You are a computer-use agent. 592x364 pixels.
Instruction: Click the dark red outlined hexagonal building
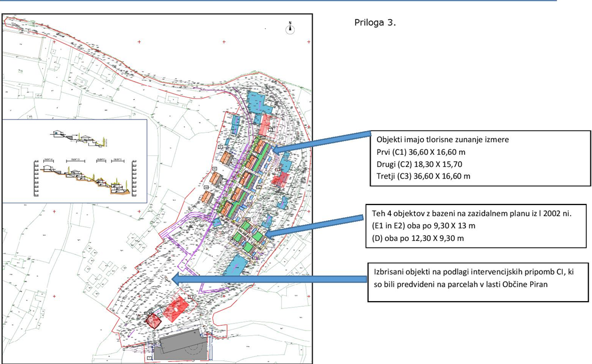153,320
